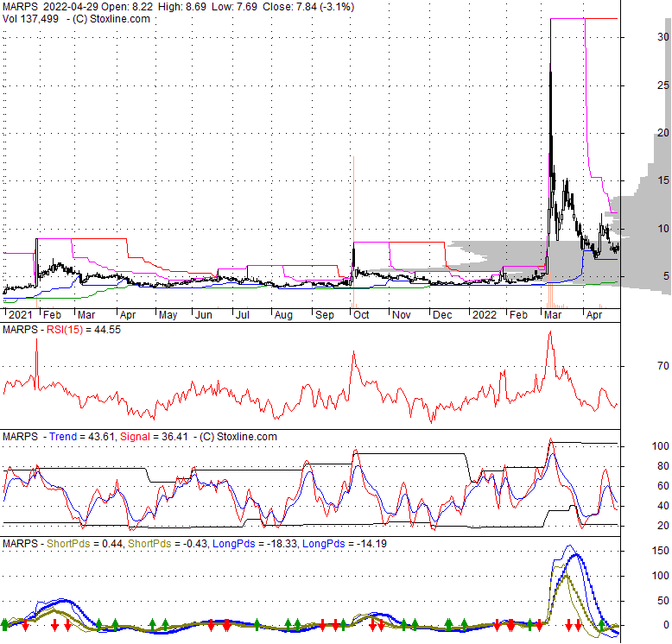
Task: Click the LongPds value -14.19
Action: coord(371,544)
